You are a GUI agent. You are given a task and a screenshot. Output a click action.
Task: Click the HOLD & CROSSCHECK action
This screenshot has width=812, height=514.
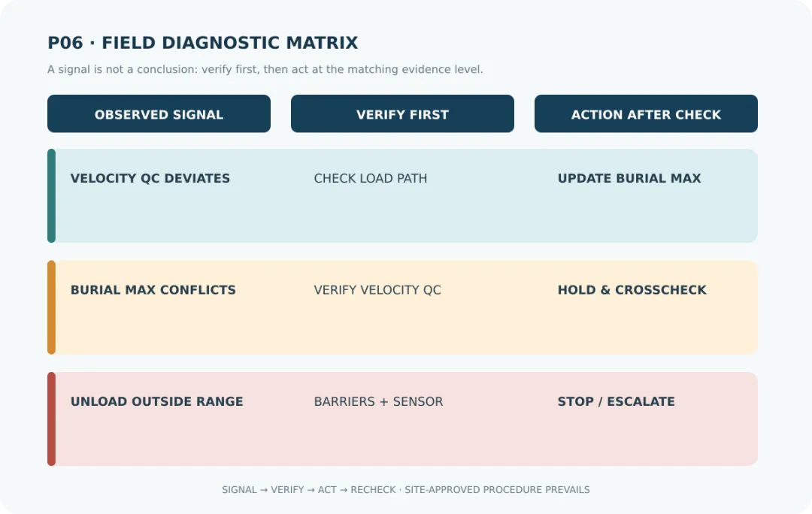tap(632, 290)
